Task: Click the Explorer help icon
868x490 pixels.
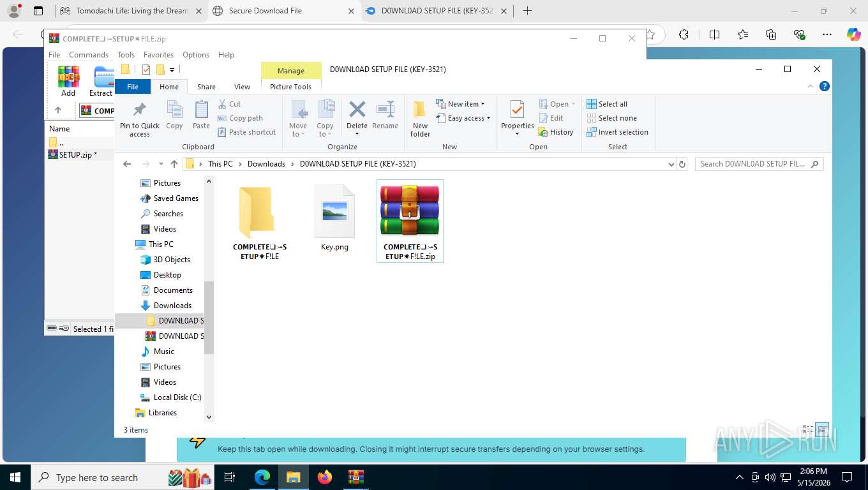Action: click(x=824, y=86)
